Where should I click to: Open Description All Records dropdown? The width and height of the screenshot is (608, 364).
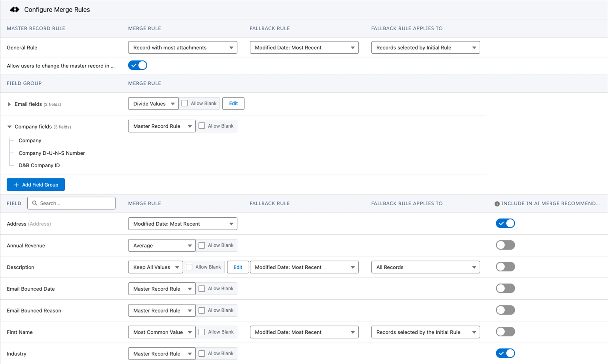[426, 267]
